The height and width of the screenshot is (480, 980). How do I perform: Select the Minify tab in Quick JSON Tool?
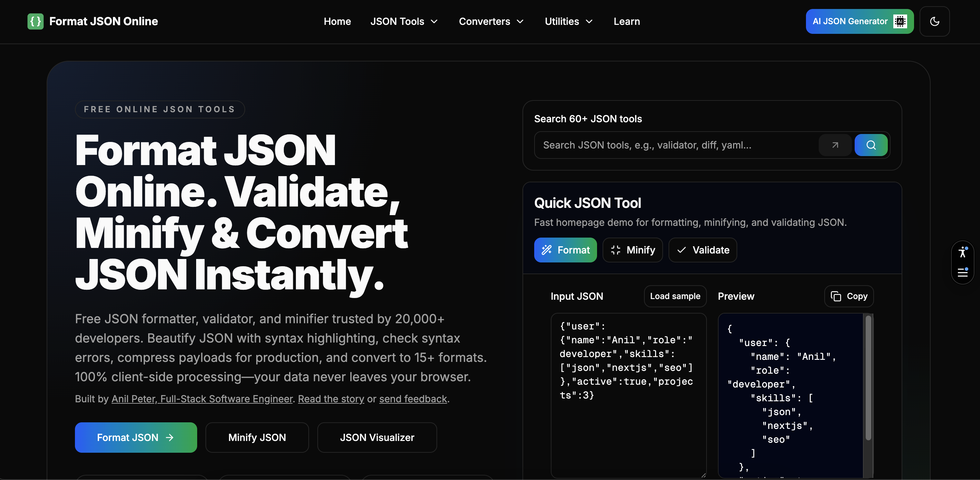632,250
